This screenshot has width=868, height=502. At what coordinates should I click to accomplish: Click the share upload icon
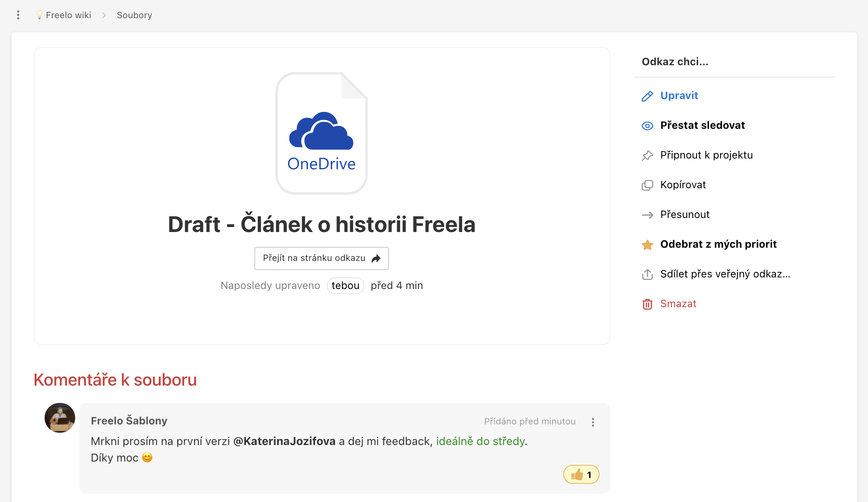647,275
